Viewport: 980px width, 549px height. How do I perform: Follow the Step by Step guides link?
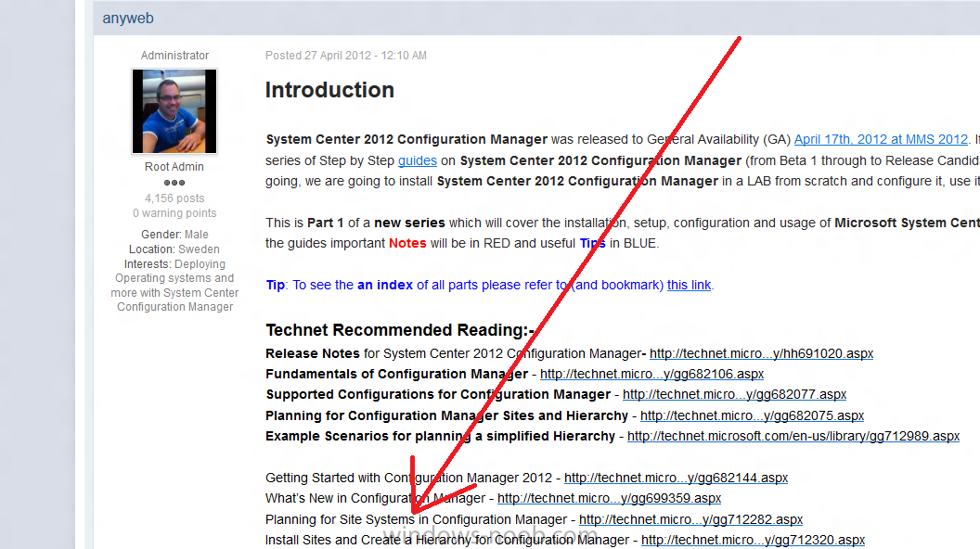pyautogui.click(x=418, y=160)
